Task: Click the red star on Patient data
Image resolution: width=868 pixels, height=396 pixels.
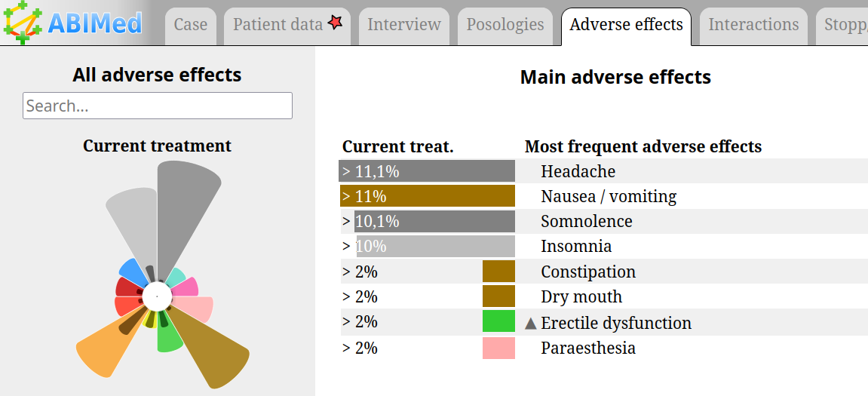Action: [336, 23]
